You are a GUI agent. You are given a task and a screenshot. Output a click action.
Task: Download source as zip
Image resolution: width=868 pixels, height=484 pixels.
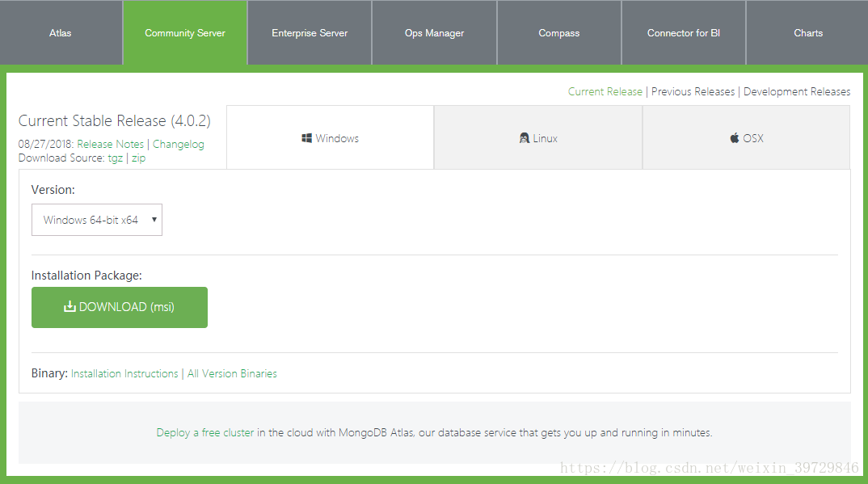click(x=138, y=158)
